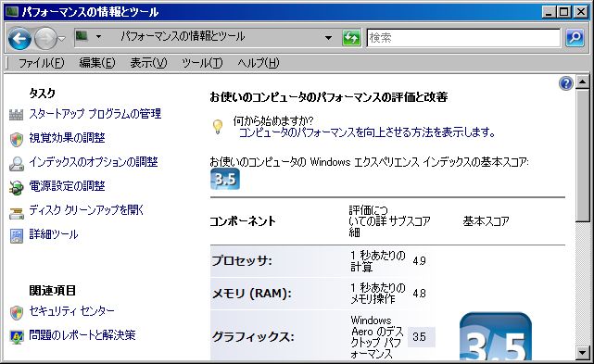Close the パフォーマンスの情報とツール window
The width and height of the screenshot is (594, 364).
[580, 12]
